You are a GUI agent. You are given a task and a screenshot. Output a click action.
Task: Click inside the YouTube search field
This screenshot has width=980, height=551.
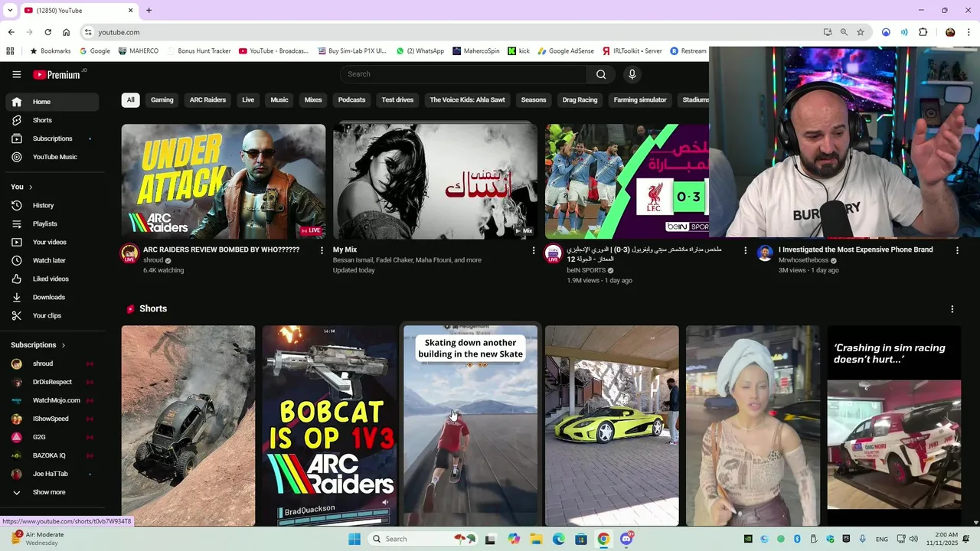click(x=463, y=74)
